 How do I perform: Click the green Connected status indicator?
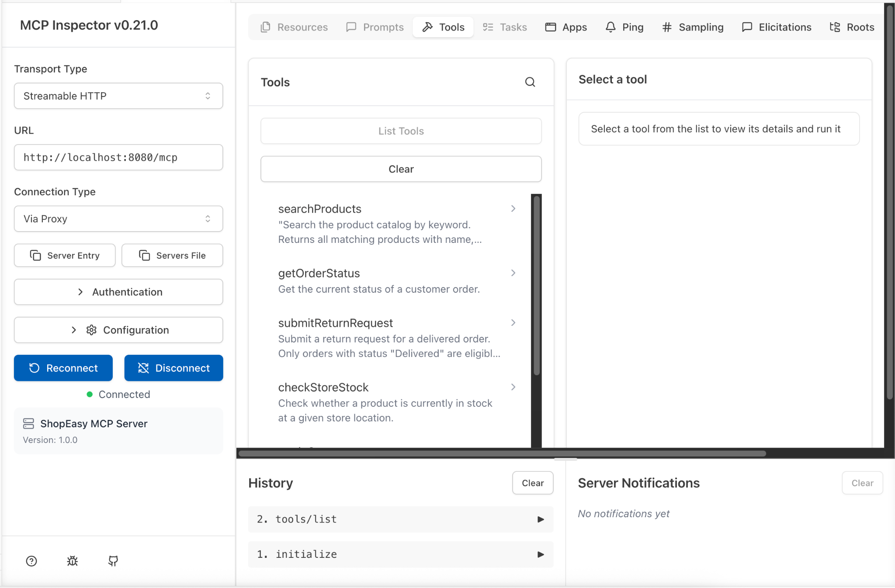[90, 394]
